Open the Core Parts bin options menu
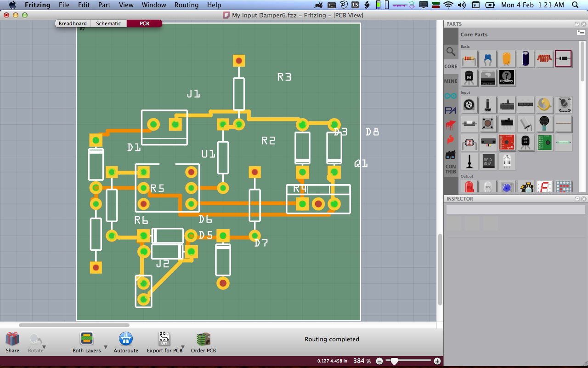 (x=581, y=33)
